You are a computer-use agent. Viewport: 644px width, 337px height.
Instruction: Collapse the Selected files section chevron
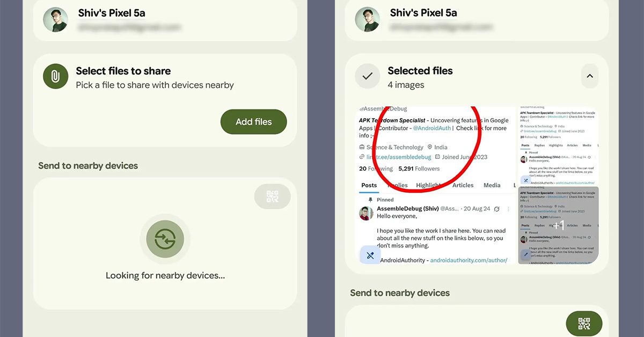click(590, 76)
